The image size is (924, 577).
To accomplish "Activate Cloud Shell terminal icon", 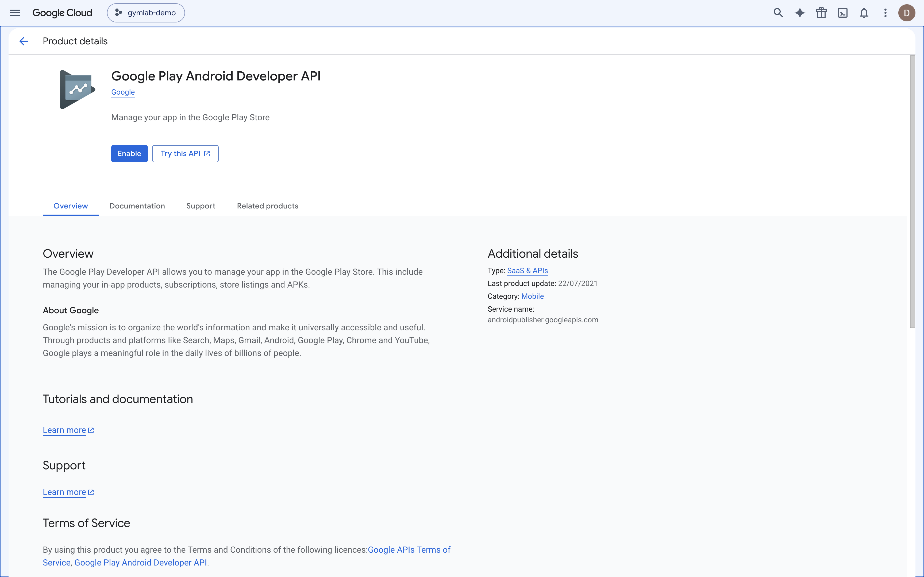I will coord(842,13).
